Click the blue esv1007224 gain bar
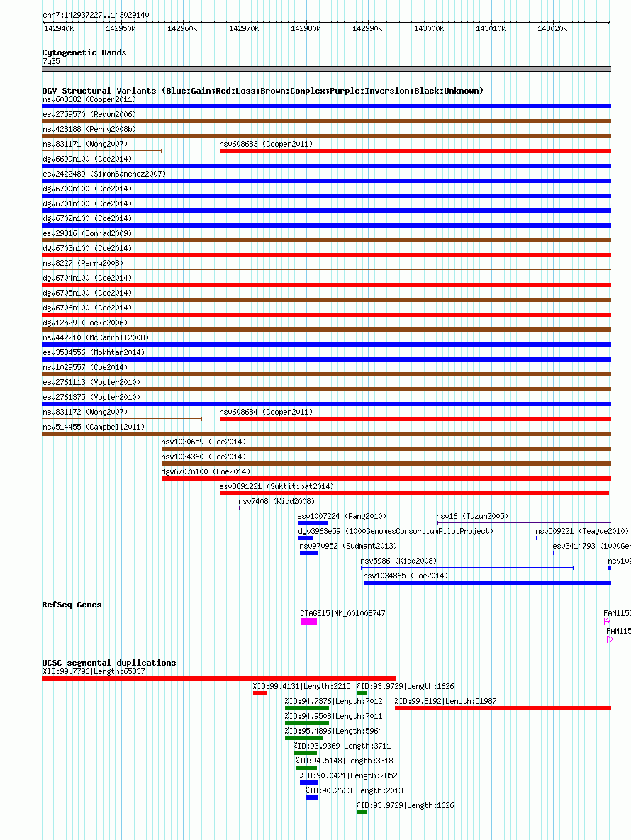 point(313,523)
